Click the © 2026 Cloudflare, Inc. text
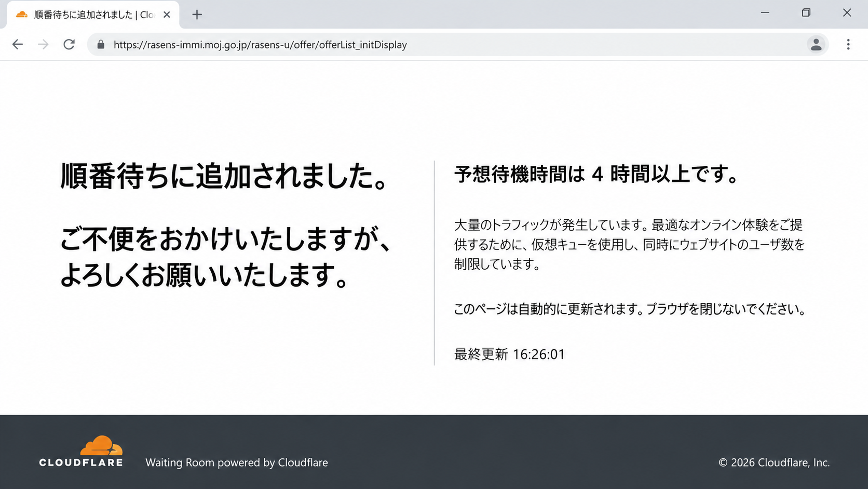The image size is (868, 489). 774,462
